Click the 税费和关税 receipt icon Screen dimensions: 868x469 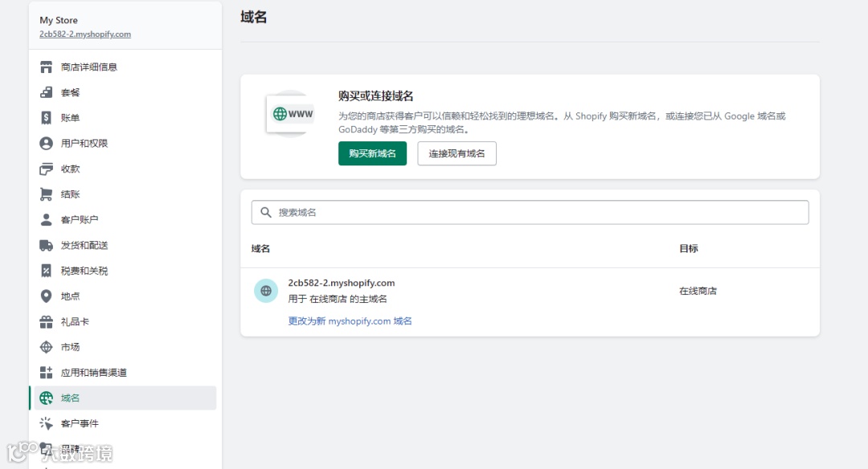pos(47,271)
